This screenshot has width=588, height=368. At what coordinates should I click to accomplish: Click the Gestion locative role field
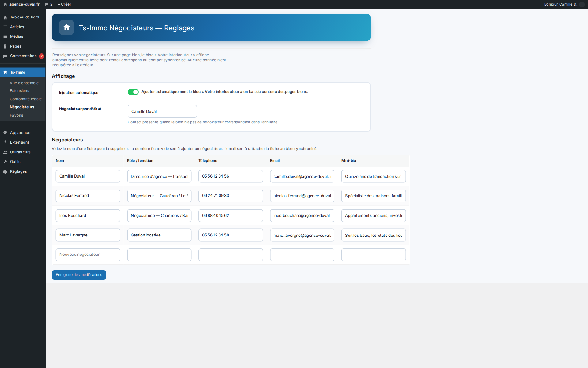tap(159, 235)
